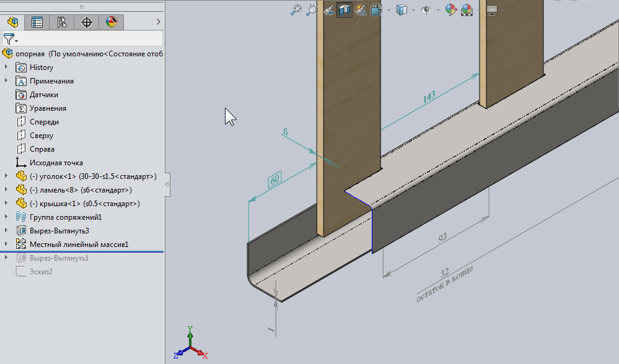Expand the Группа сопряжений1 mates folder
The width and height of the screenshot is (619, 364).
[7, 217]
